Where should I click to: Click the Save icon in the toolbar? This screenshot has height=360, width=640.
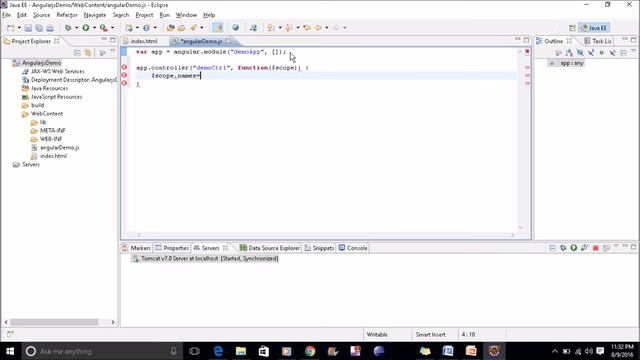tap(28, 28)
